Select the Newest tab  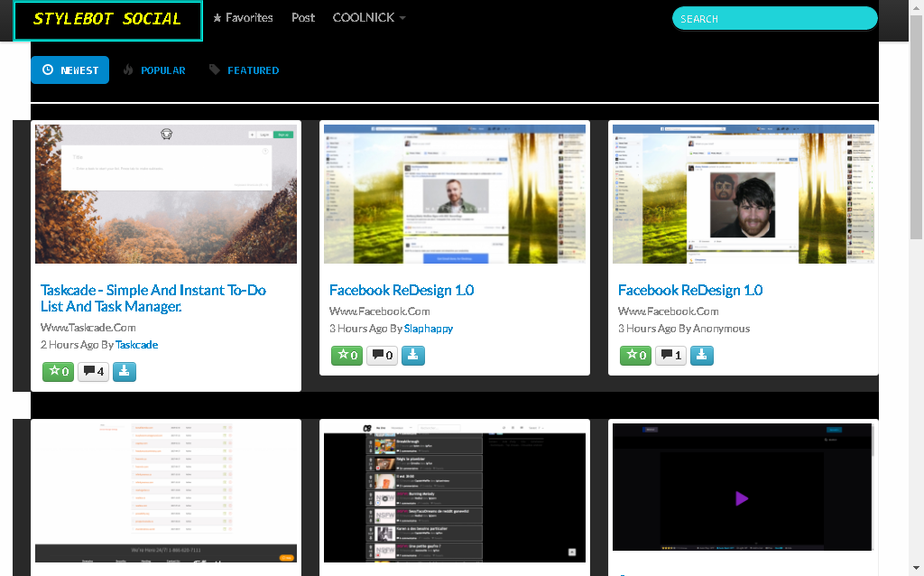(70, 70)
